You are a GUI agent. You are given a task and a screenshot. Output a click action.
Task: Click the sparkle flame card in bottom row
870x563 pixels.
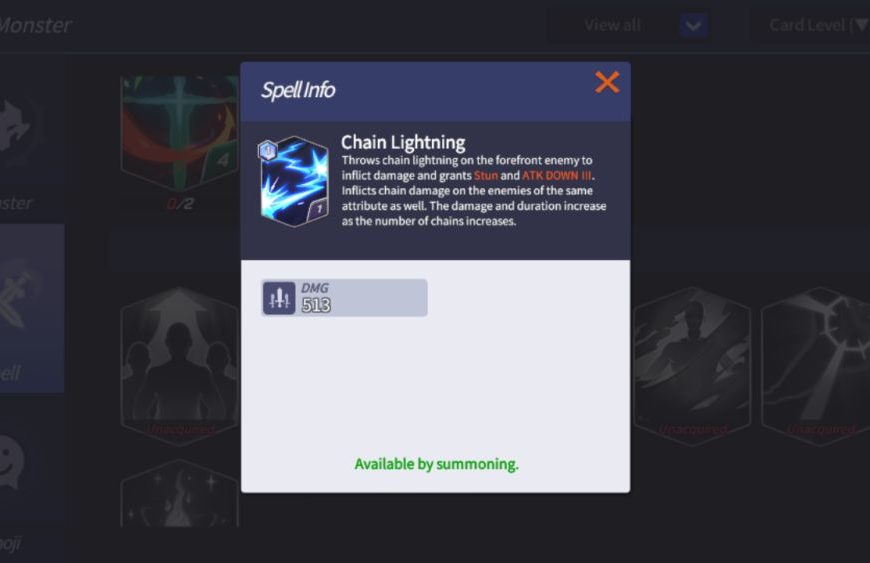[179, 493]
